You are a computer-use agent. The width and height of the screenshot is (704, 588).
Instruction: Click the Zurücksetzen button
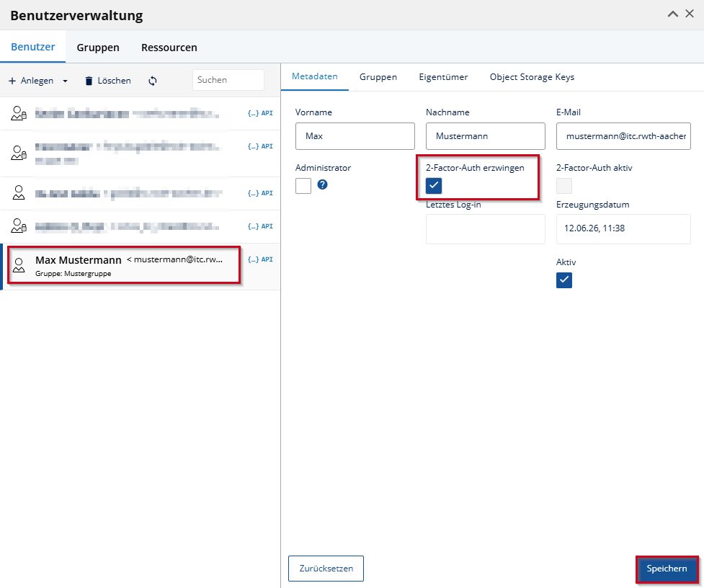[326, 569]
